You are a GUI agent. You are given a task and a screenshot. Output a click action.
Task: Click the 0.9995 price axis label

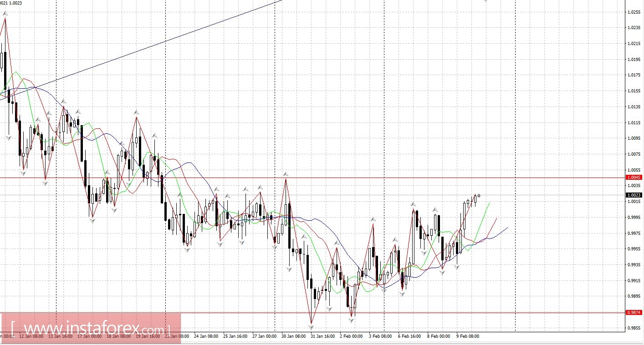pos(634,218)
